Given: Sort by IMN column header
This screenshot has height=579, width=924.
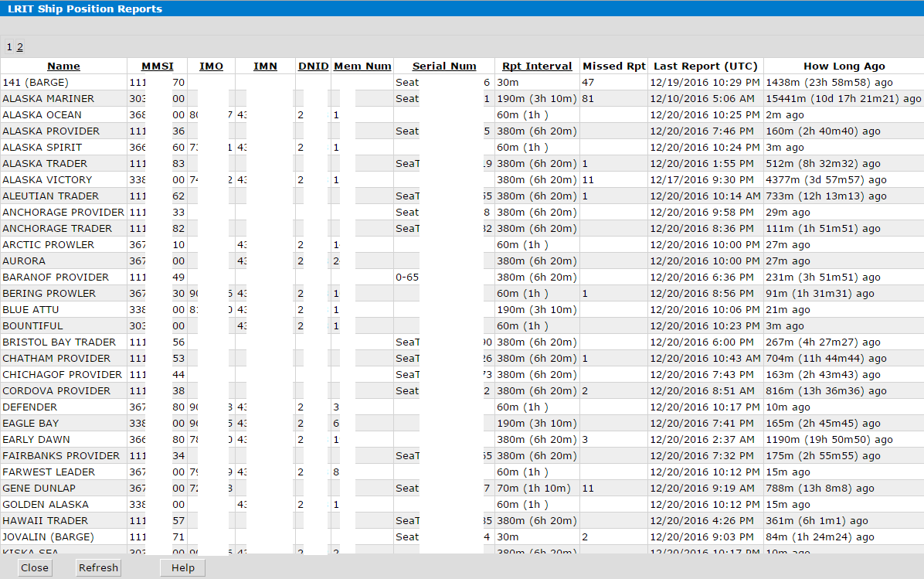Looking at the screenshot, I should coord(265,66).
